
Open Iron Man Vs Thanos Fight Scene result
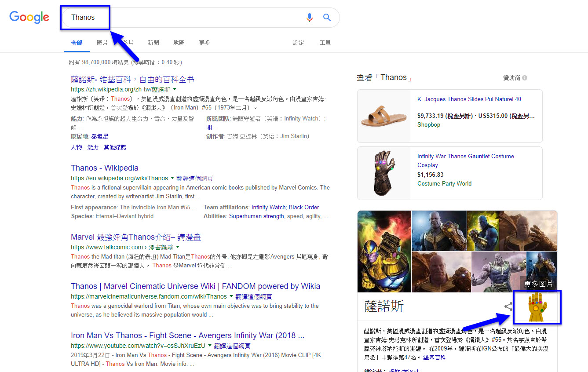(188, 336)
